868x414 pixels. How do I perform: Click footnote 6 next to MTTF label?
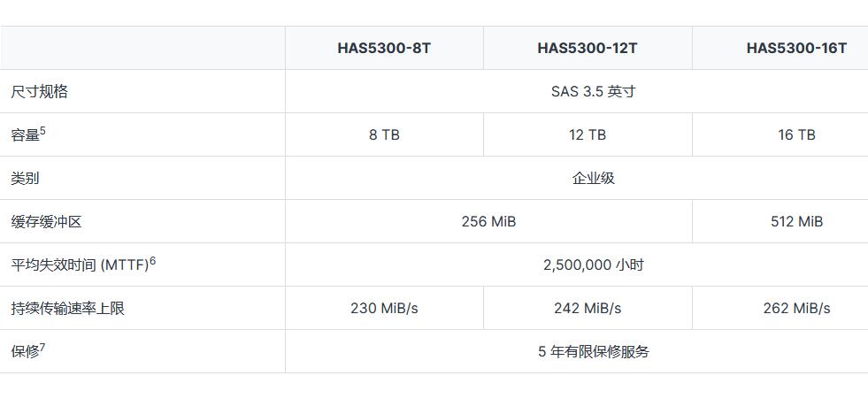152,261
